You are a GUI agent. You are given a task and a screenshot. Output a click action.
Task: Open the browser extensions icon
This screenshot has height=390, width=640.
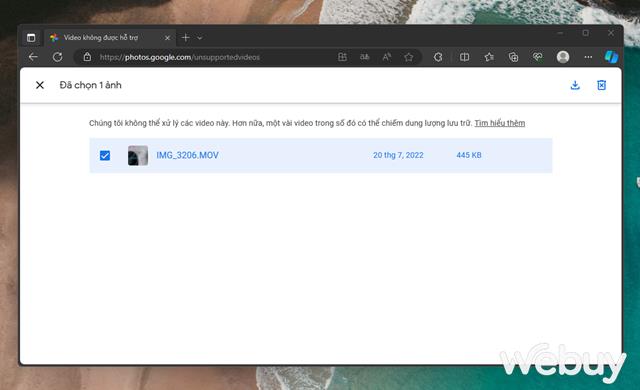tap(438, 57)
